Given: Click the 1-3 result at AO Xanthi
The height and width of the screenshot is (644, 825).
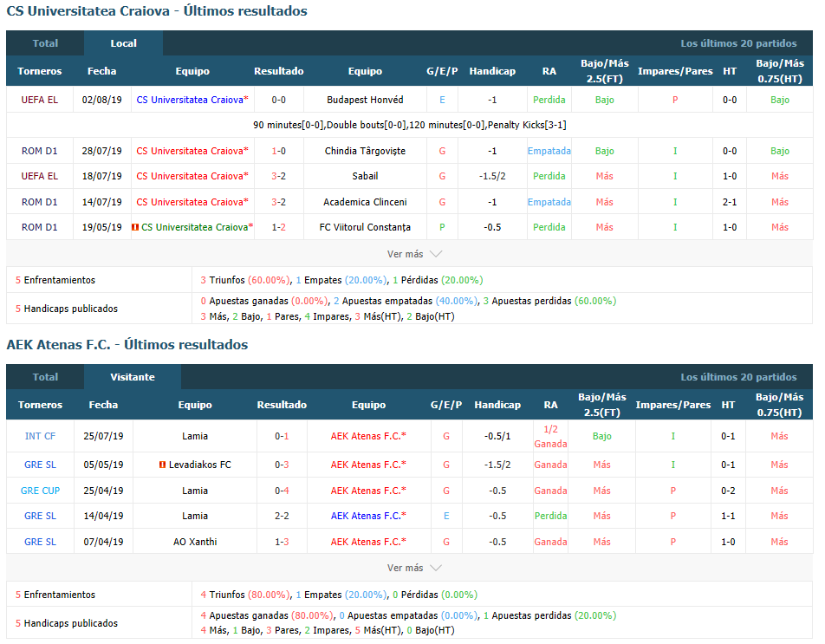Looking at the screenshot, I should pyautogui.click(x=282, y=542).
